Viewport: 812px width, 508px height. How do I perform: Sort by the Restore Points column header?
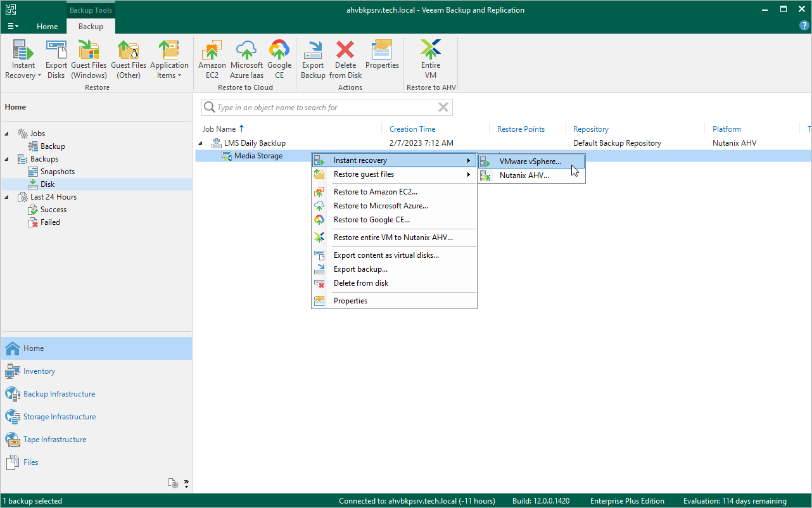tap(521, 129)
